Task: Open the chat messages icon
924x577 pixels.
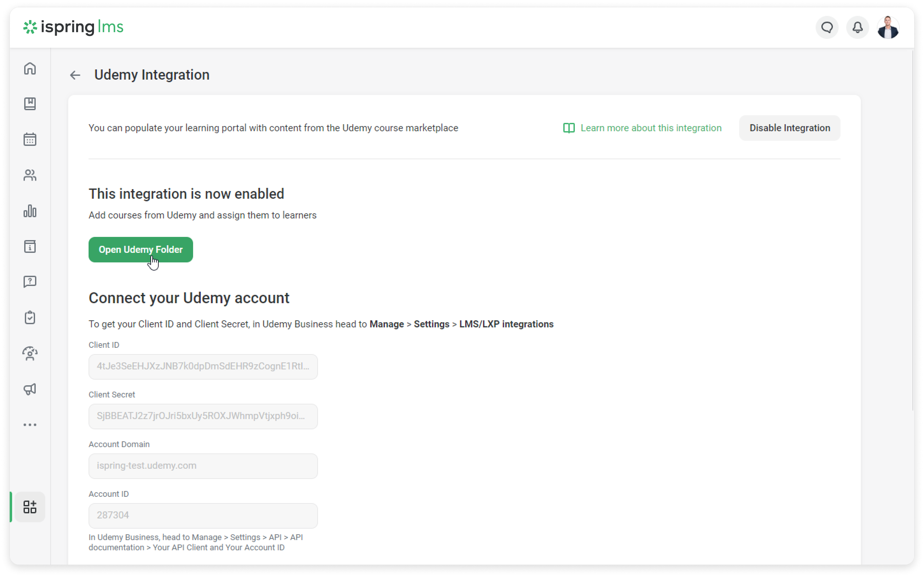Action: (x=827, y=27)
